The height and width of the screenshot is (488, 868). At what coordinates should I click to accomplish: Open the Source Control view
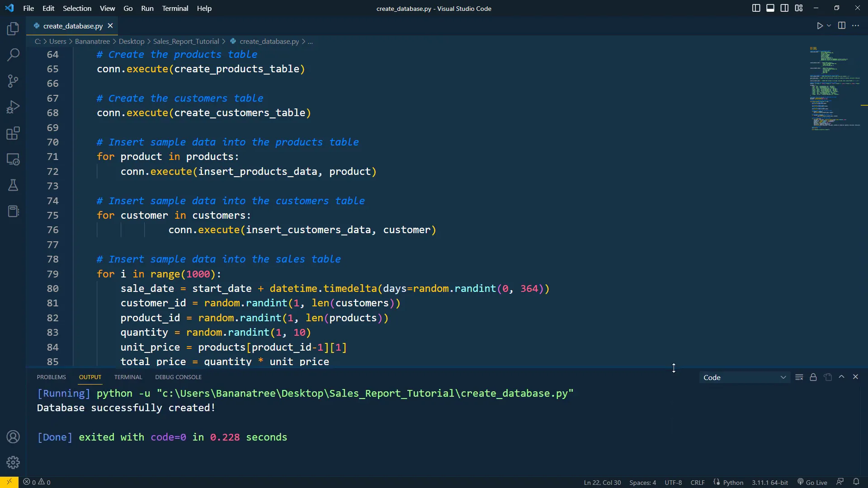pyautogui.click(x=13, y=81)
